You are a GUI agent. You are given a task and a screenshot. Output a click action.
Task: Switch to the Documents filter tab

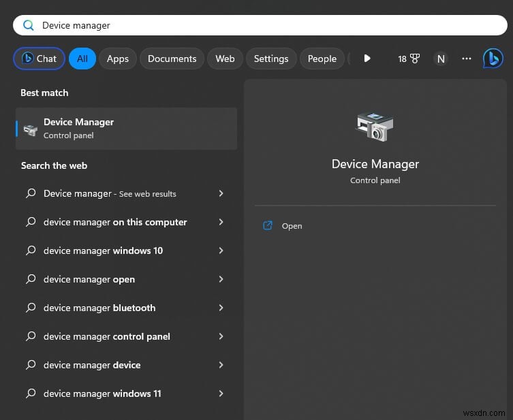point(172,59)
